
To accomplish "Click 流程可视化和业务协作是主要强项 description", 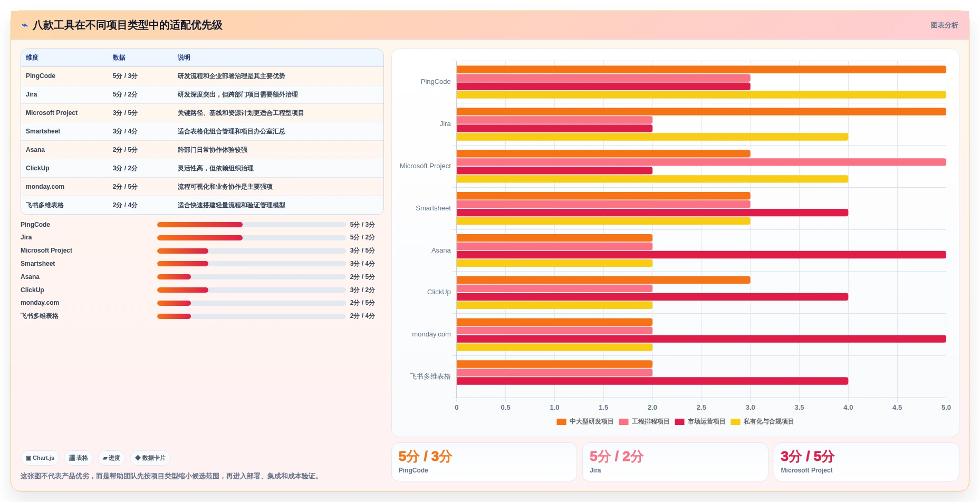I will tap(225, 187).
